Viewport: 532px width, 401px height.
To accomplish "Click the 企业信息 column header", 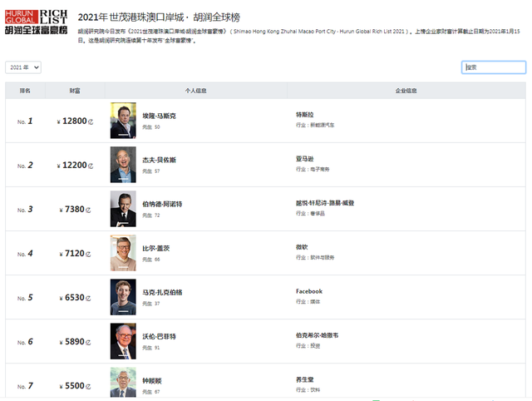I will coord(406,91).
